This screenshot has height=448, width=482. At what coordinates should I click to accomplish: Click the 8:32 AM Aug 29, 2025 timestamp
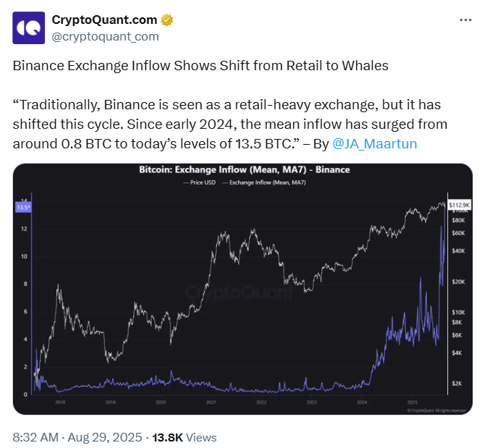point(77,438)
